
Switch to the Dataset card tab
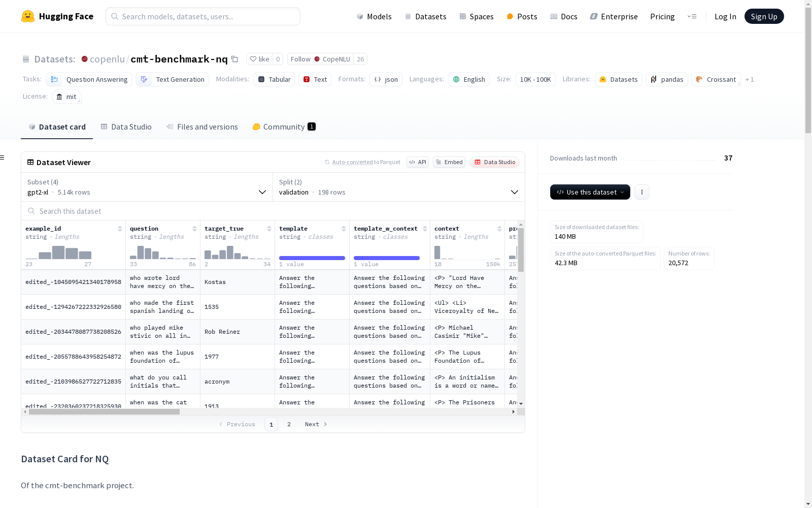(x=57, y=127)
